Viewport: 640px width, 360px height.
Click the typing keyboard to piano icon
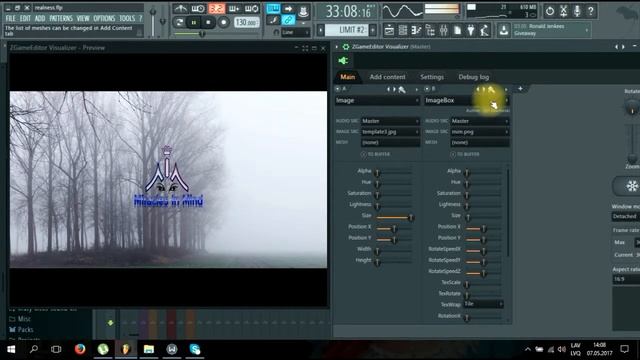273,9
